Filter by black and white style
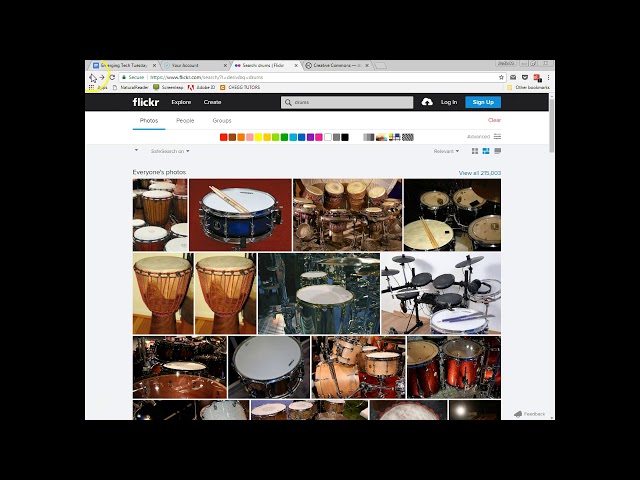Screen dimensions: 640x480 [369, 137]
